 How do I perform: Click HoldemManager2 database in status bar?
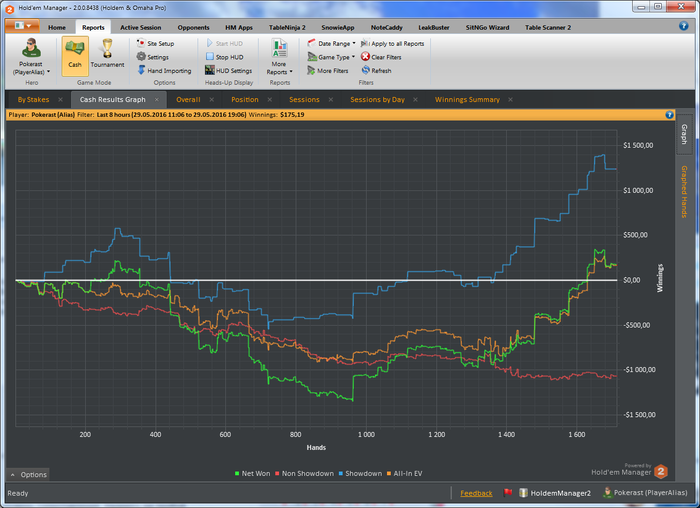pyautogui.click(x=555, y=493)
